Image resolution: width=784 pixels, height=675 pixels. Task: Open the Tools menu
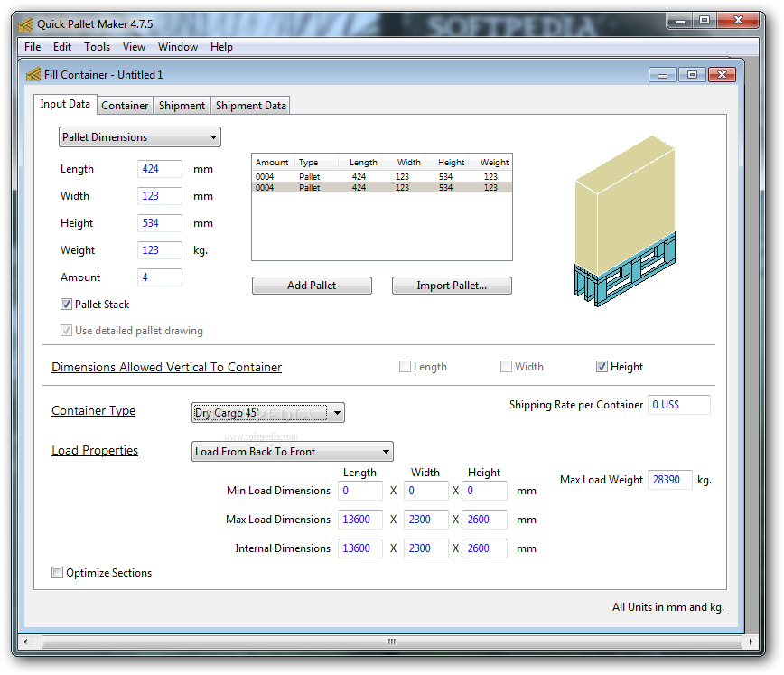97,47
